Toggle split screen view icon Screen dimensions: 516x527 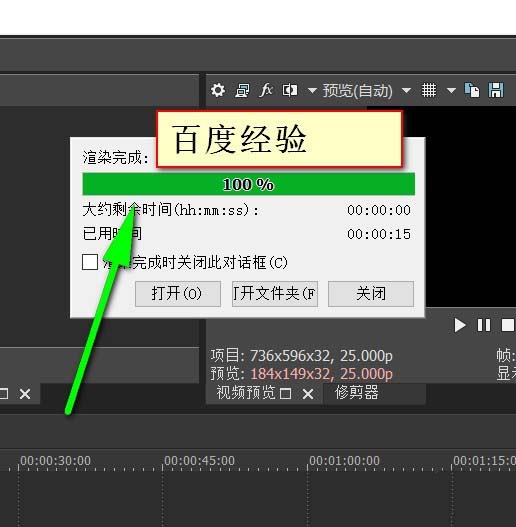[290, 90]
